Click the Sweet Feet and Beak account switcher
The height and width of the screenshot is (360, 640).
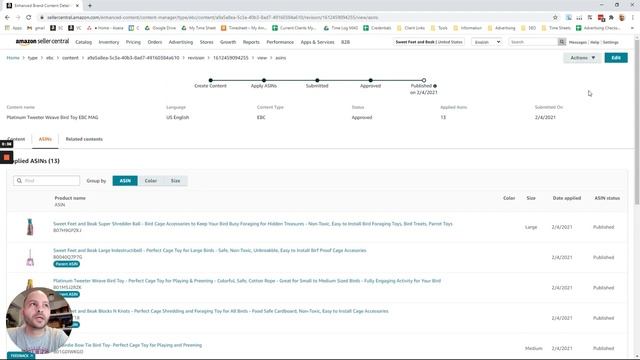click(x=429, y=42)
